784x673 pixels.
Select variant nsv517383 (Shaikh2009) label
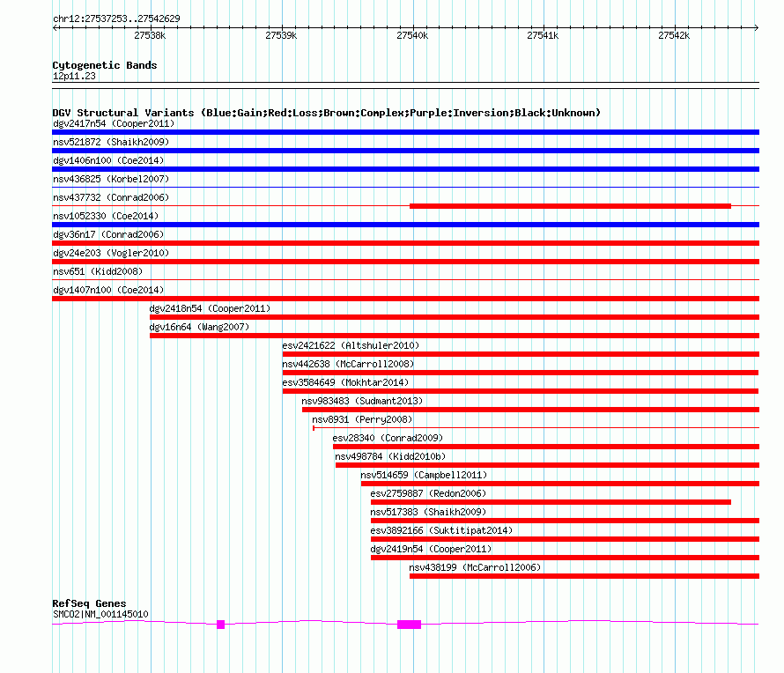pos(428,512)
